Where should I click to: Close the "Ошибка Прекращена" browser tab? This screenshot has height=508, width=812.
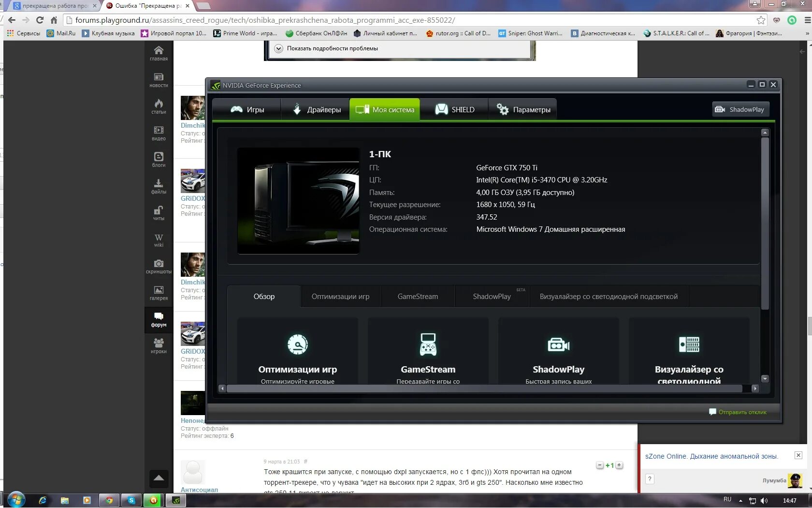click(x=188, y=6)
